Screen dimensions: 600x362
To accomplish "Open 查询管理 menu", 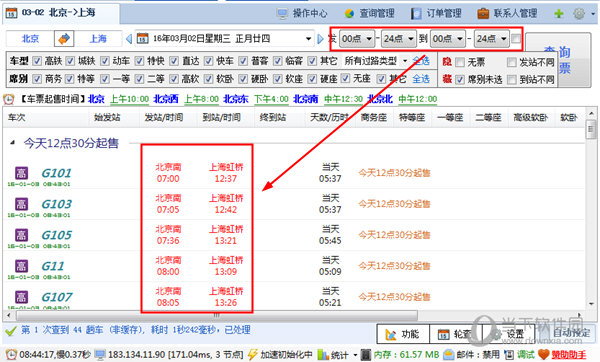I will point(369,13).
